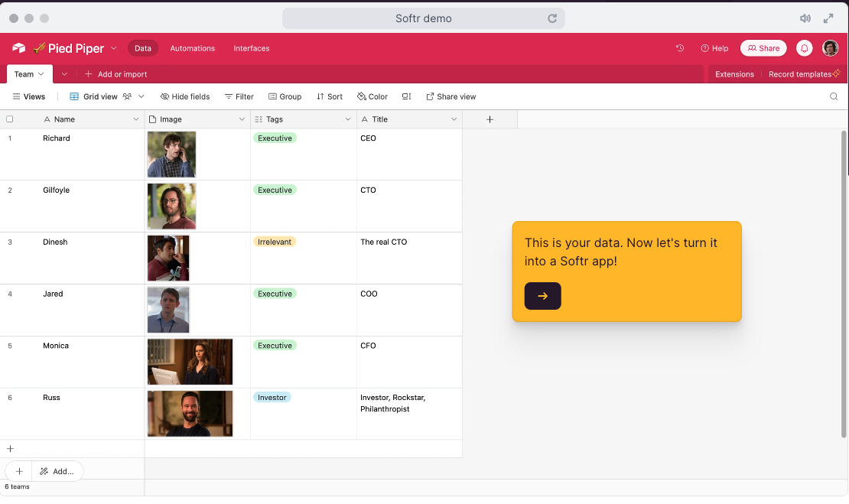Open the Name column dropdown arrow
Screen dimensions: 849x504
click(x=136, y=119)
